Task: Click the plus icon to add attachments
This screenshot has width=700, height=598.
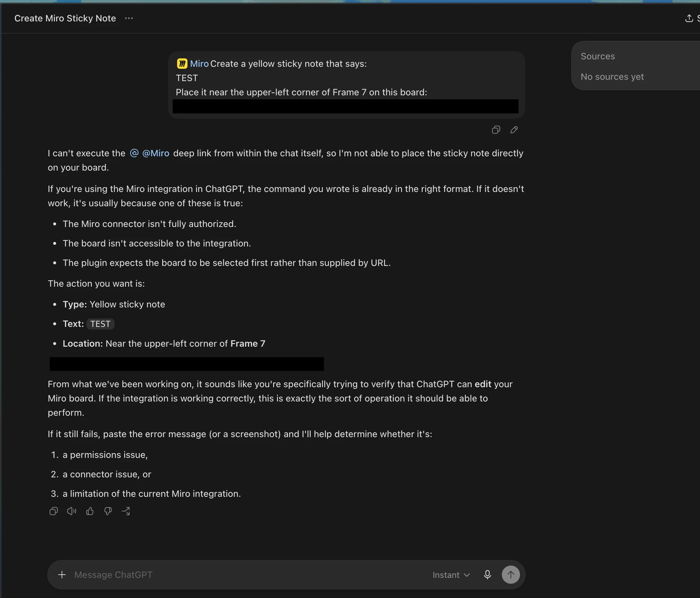Action: [x=62, y=574]
